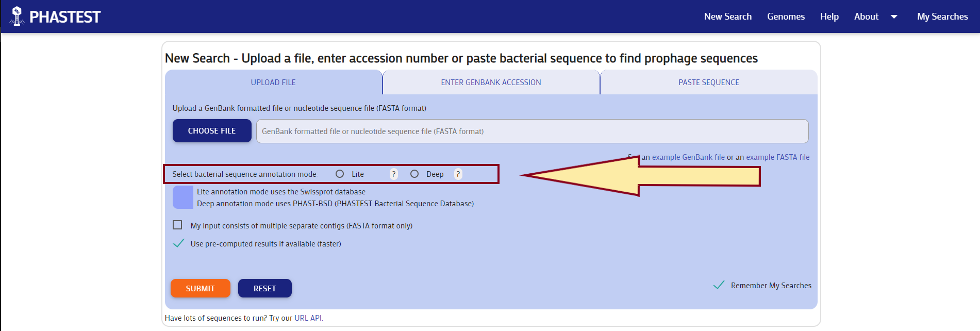Image resolution: width=980 pixels, height=331 pixels.
Task: Toggle Use pre-computed results checkmark
Action: click(x=178, y=243)
